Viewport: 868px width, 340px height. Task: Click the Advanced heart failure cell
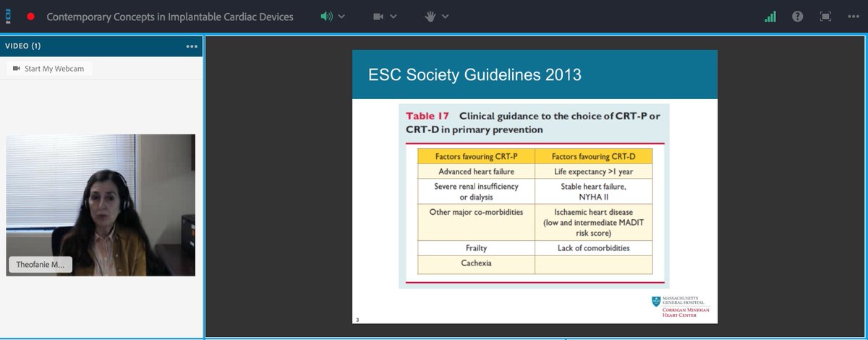tap(475, 172)
